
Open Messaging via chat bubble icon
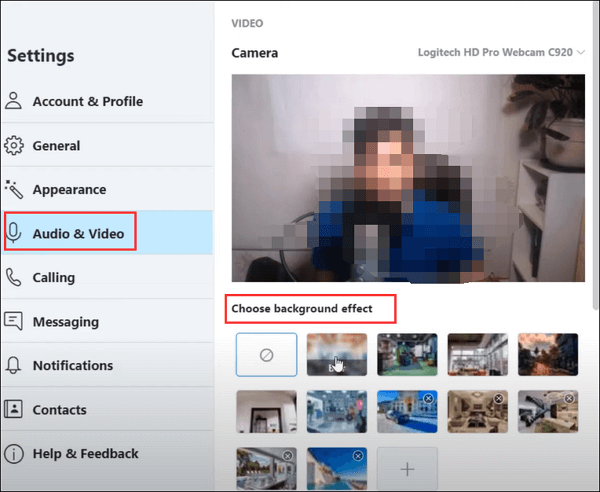(13, 321)
